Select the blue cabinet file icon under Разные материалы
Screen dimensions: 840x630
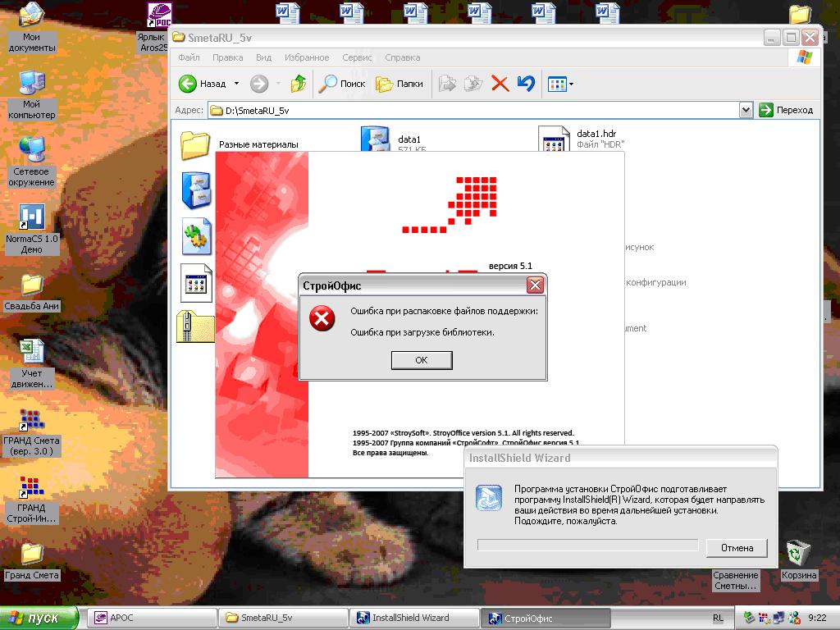click(196, 189)
